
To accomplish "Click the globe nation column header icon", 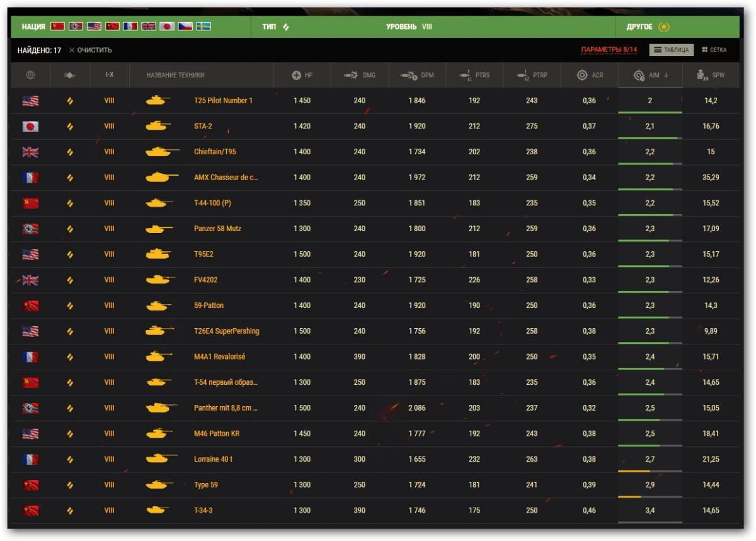I will (x=30, y=76).
